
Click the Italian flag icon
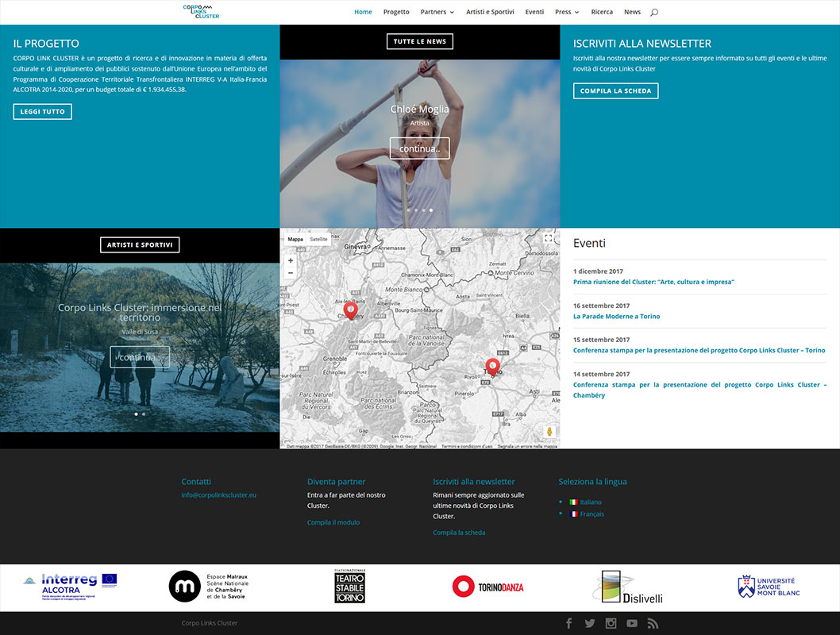point(573,502)
